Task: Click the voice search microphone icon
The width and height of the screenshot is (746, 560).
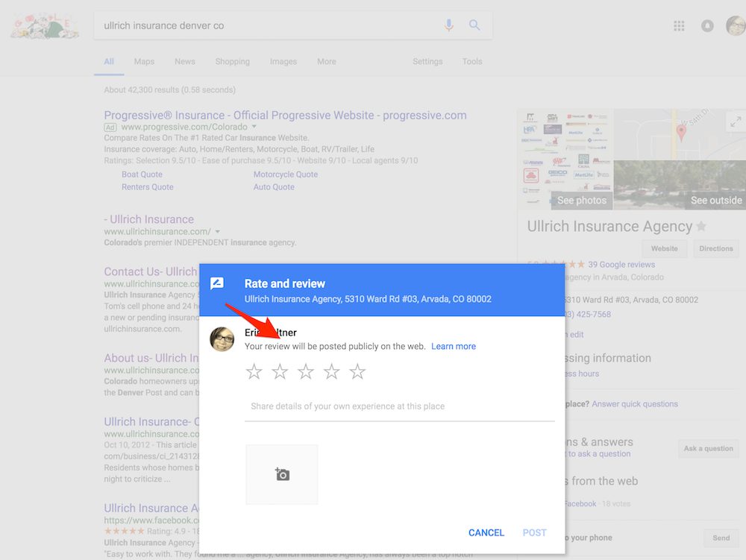Action: (448, 25)
